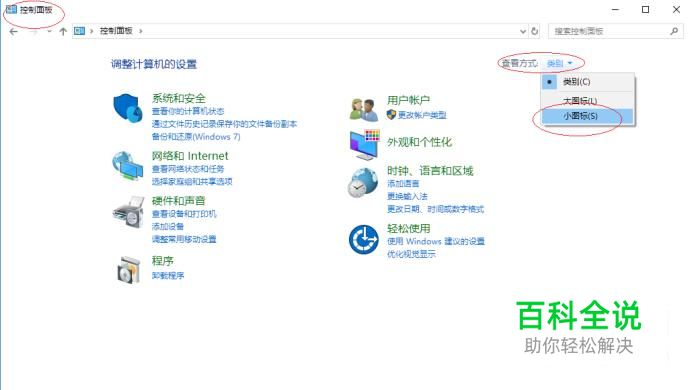Open 查看你的计算机状态 link
The width and height of the screenshot is (692, 390).
pos(188,111)
